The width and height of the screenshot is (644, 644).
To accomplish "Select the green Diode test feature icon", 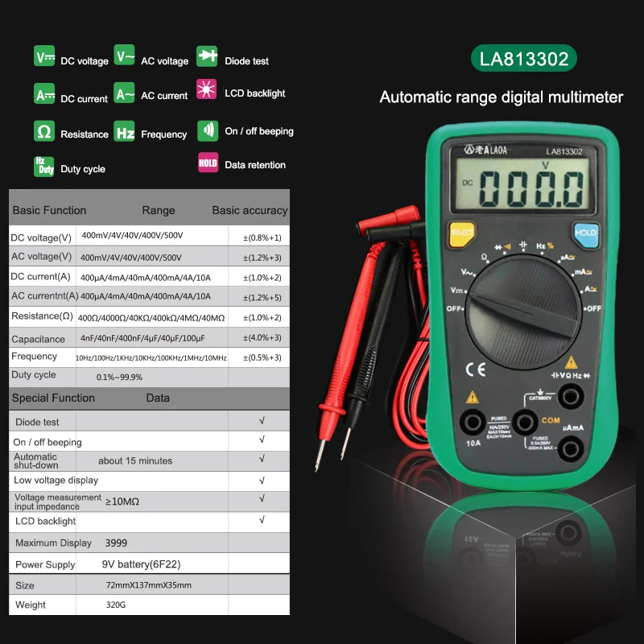I will pos(207,56).
